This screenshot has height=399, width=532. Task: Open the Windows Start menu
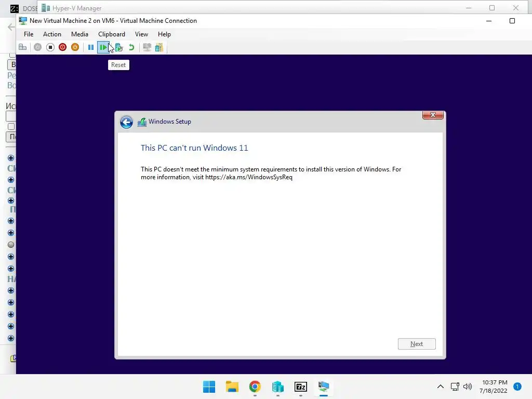click(x=209, y=387)
